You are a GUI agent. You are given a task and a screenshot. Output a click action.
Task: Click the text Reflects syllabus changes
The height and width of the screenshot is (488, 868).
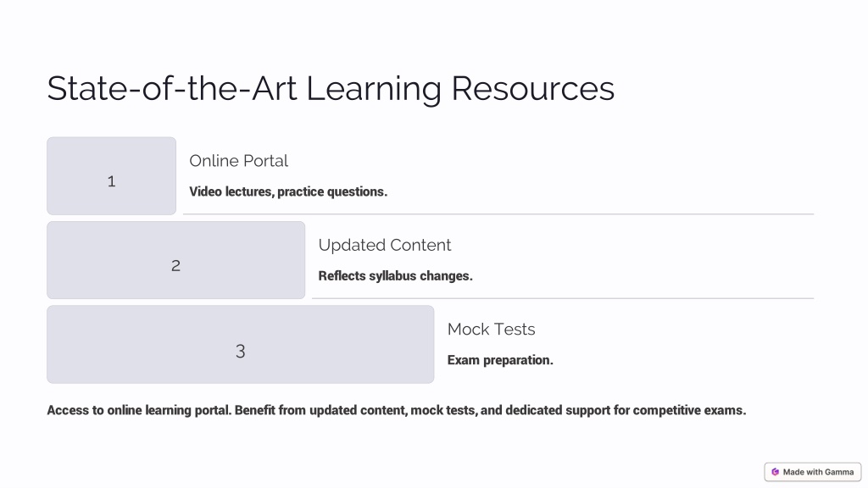pyautogui.click(x=395, y=275)
